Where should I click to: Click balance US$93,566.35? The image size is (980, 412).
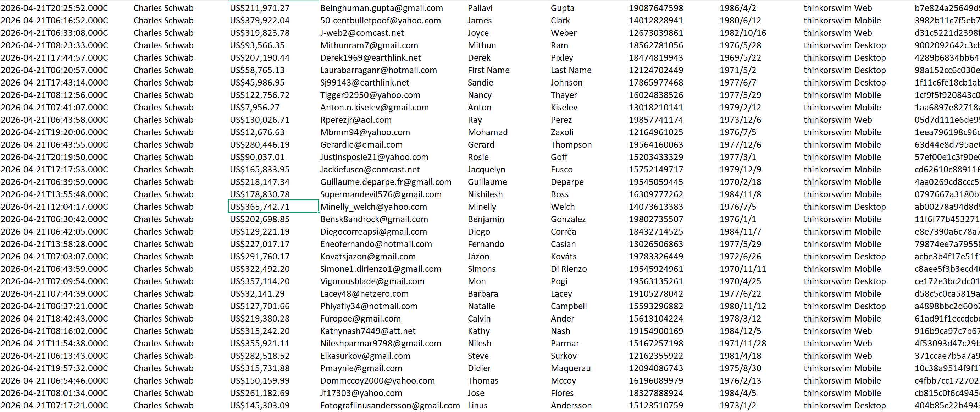click(x=257, y=45)
